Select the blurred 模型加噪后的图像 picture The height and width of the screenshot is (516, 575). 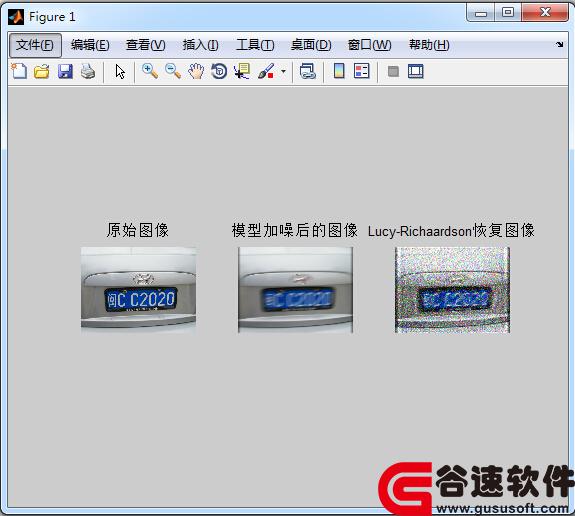click(x=296, y=290)
